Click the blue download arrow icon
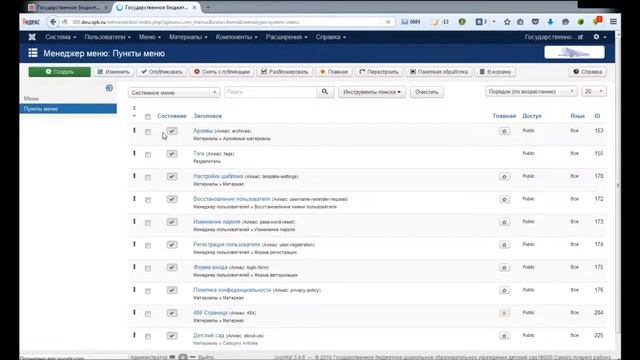Image resolution: width=640 pixels, height=360 pixels. (x=550, y=22)
